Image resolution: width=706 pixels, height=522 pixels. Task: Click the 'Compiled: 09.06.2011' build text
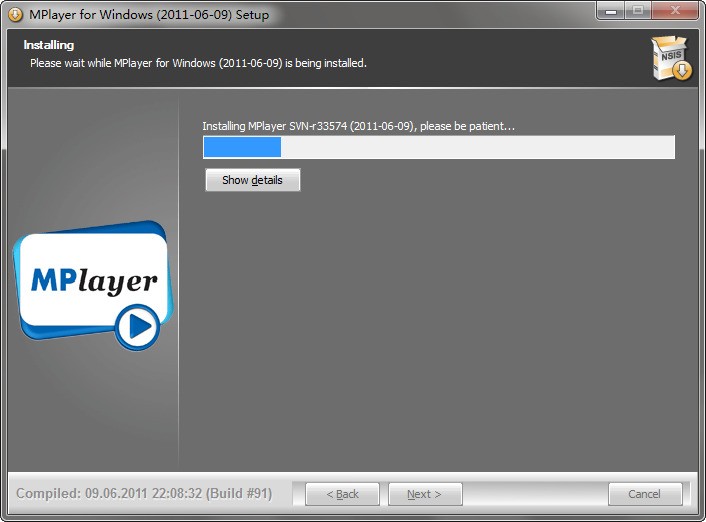click(x=144, y=494)
